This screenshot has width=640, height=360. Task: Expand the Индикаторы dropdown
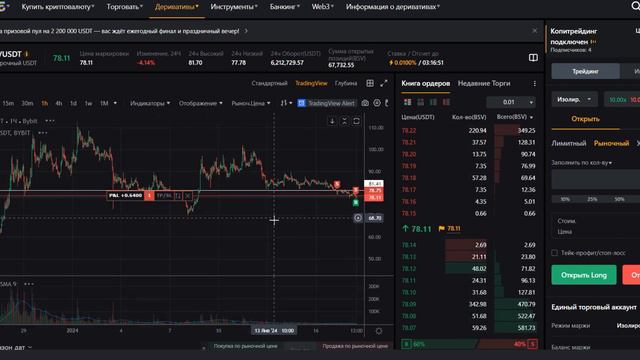[150, 103]
